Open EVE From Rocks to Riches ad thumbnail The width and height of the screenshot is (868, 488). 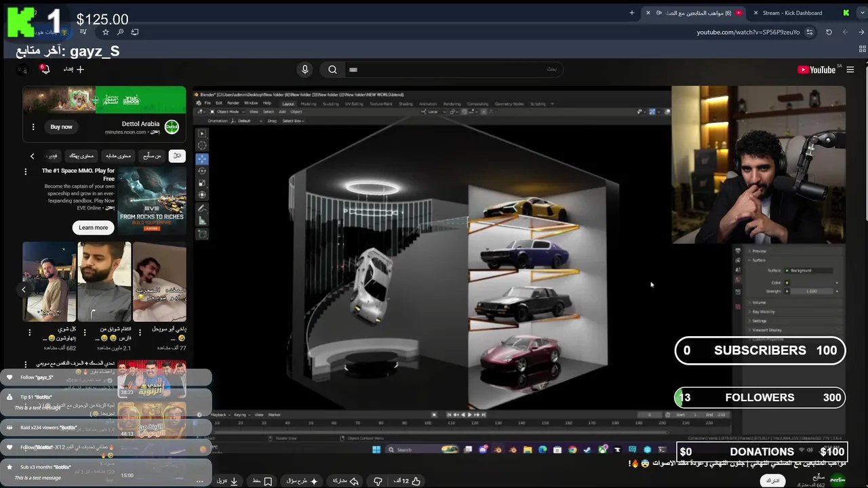pos(152,201)
